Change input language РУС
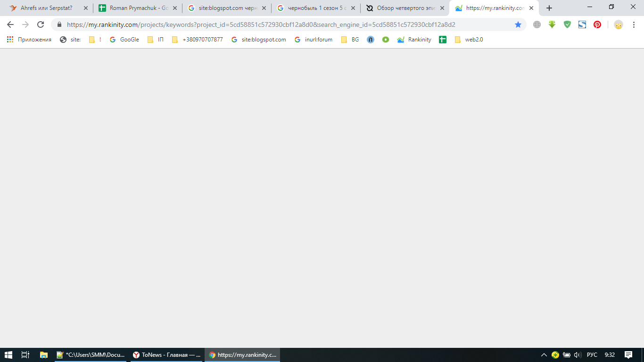Viewport: 644px width, 362px height. pyautogui.click(x=592, y=355)
